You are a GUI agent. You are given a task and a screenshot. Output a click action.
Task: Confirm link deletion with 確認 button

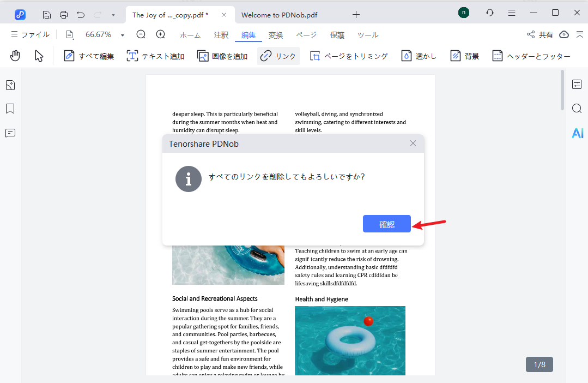pyautogui.click(x=386, y=223)
